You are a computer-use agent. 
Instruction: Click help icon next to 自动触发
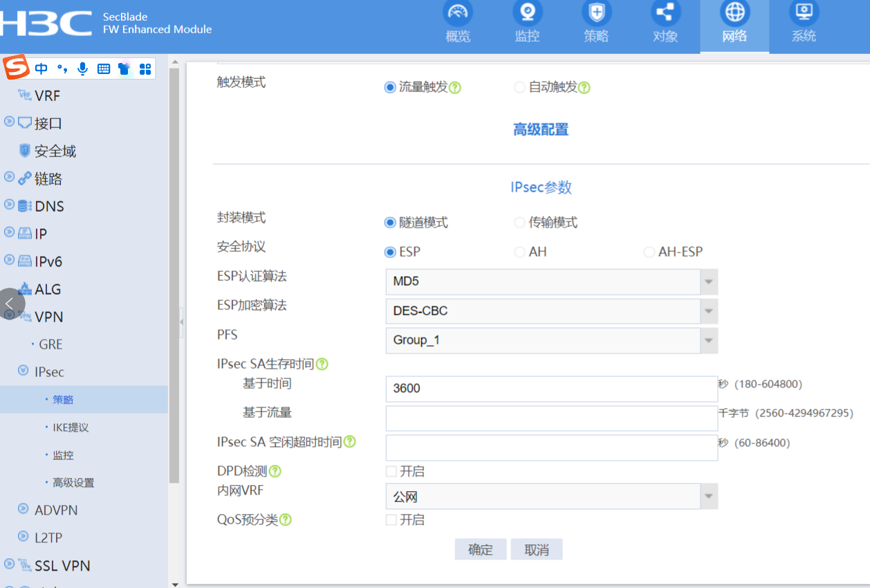pyautogui.click(x=584, y=88)
